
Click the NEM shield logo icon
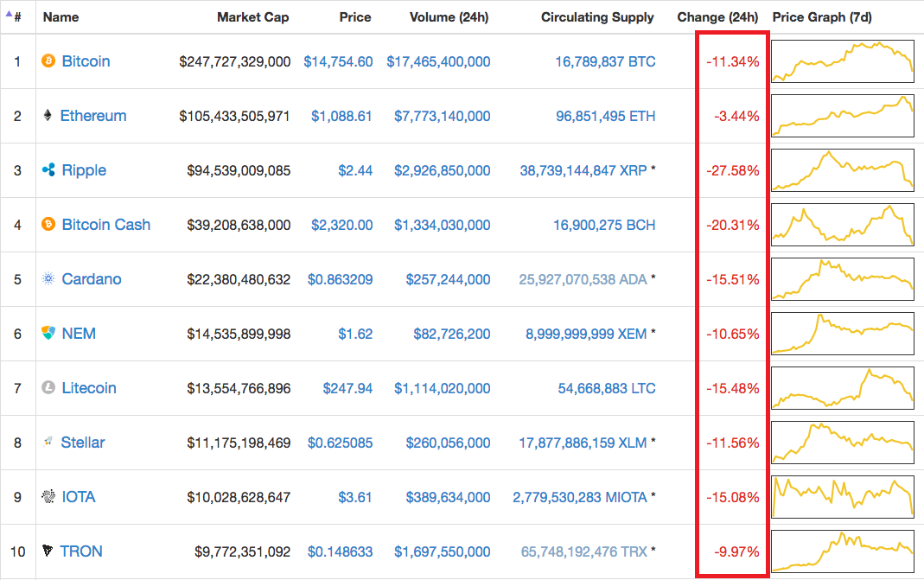[x=48, y=333]
